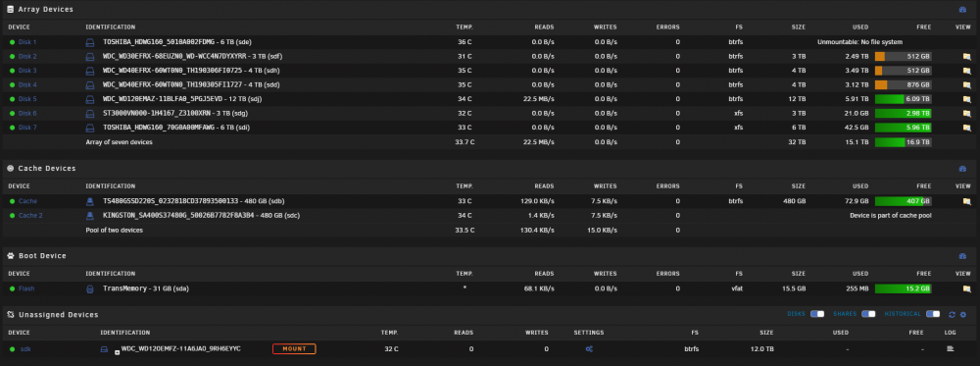Open the Disk 1 settings link
Screen dimensions: 980x366
[26, 42]
